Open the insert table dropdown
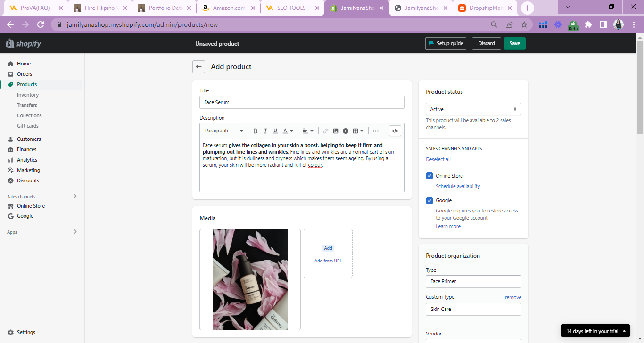Viewport: 644px width, 343px height. coord(358,131)
